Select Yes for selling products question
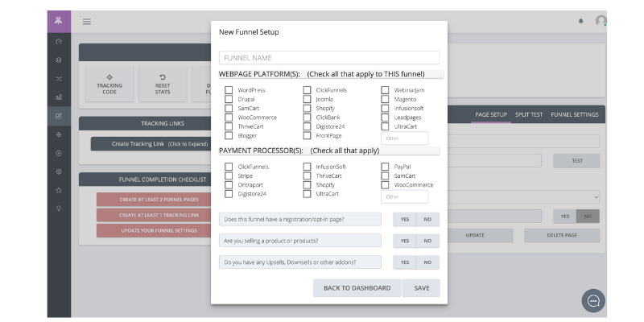The height and width of the screenshot is (322, 644). coord(405,241)
